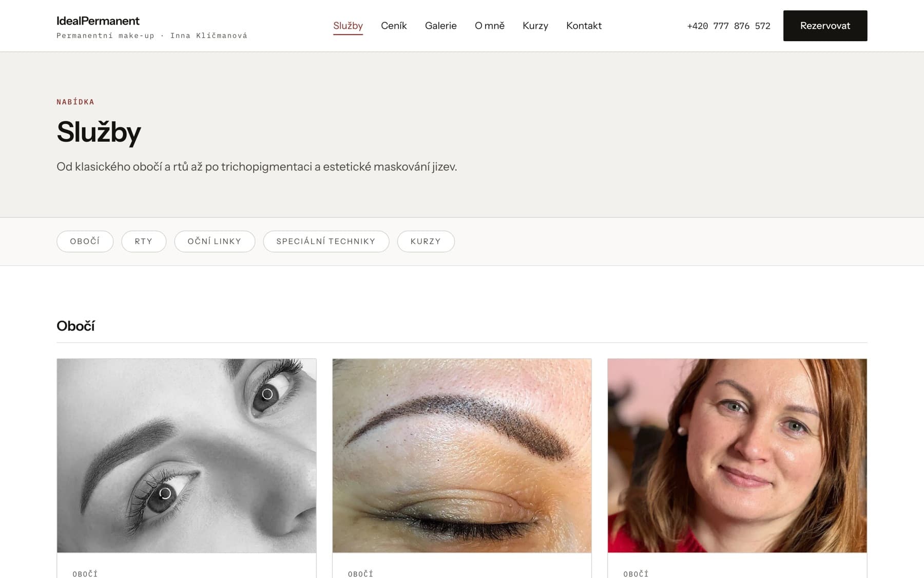The height and width of the screenshot is (578, 924).
Task: Click the tagline 'Permanentní make-up · Inna Klíčmanová'
Action: click(152, 35)
